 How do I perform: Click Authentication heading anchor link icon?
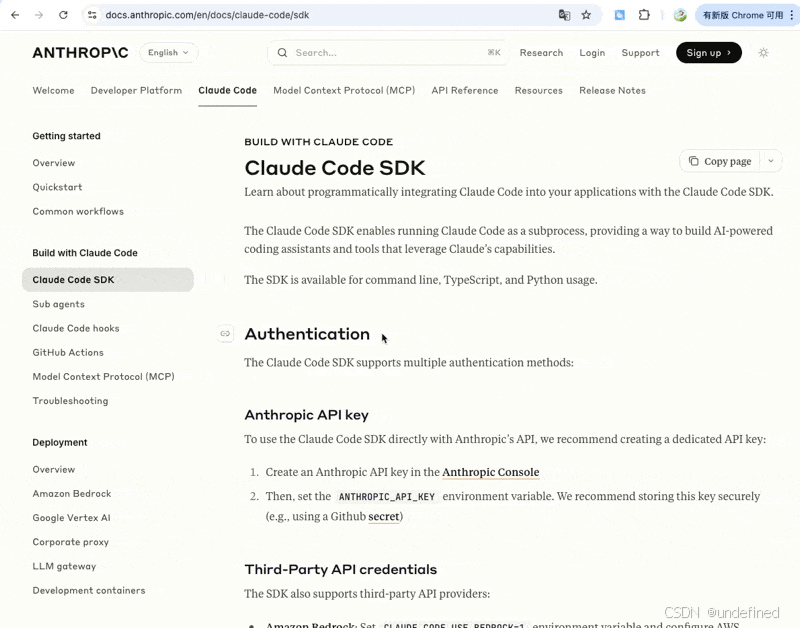tap(225, 334)
